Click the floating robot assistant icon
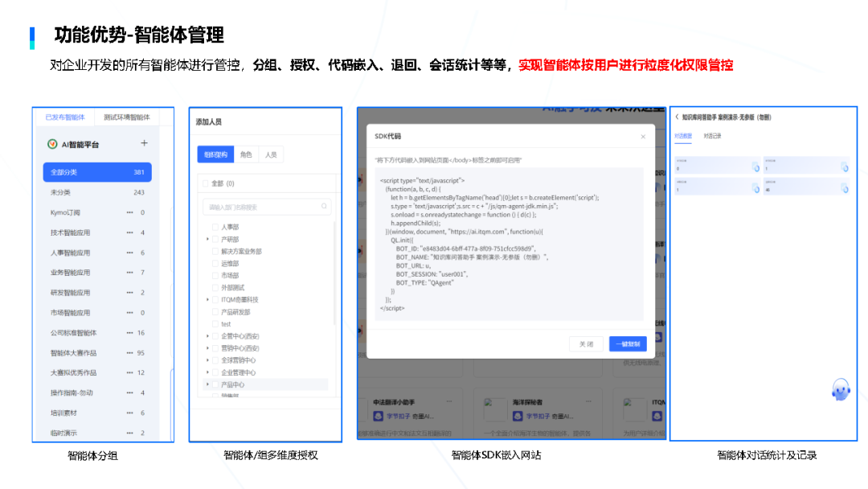Screen dimensions: 868x489 [x=841, y=389]
